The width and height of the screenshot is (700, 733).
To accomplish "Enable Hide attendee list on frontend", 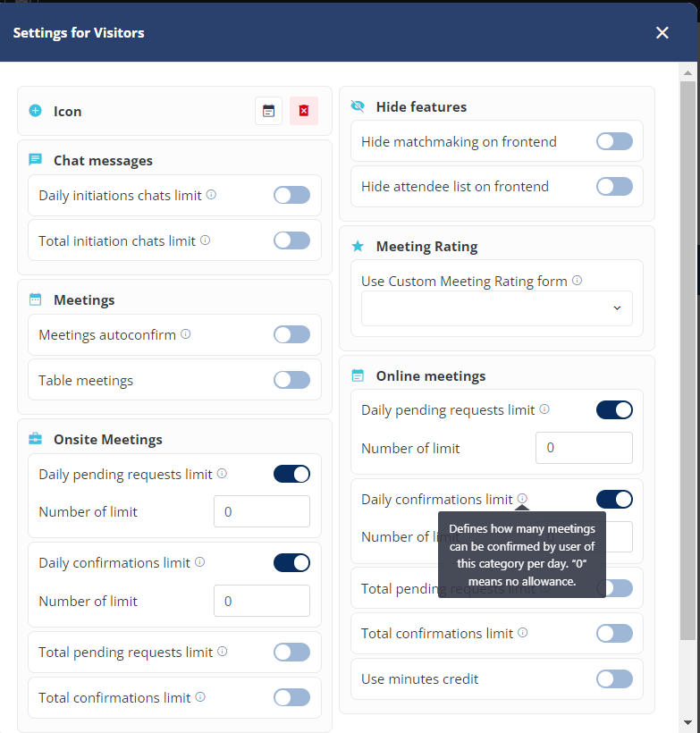I will click(614, 187).
